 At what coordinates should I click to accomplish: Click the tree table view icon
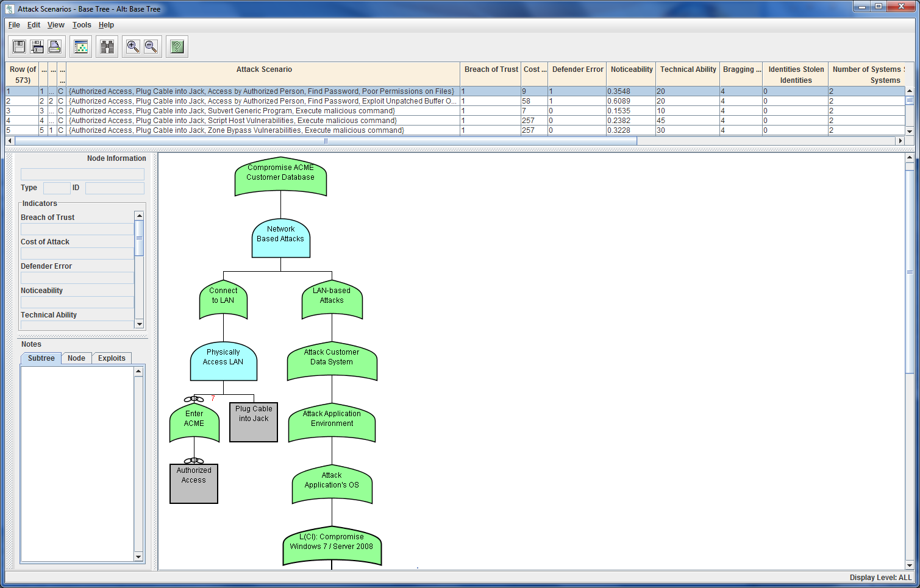(80, 46)
